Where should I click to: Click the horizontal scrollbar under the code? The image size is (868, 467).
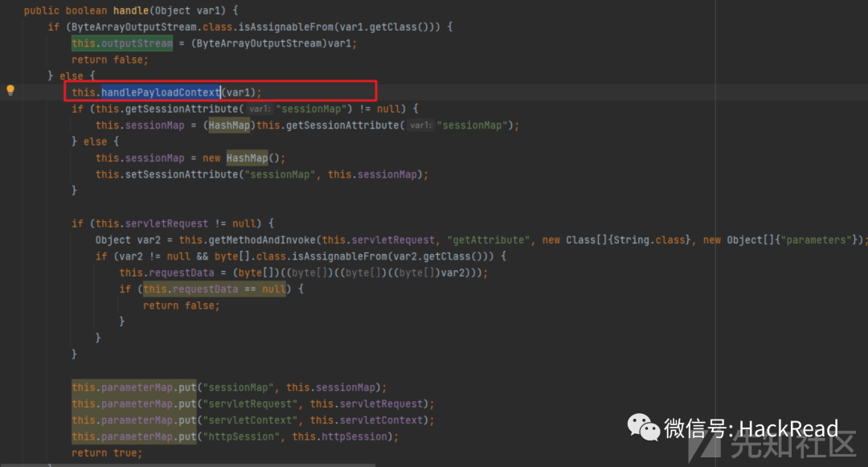[188, 465]
